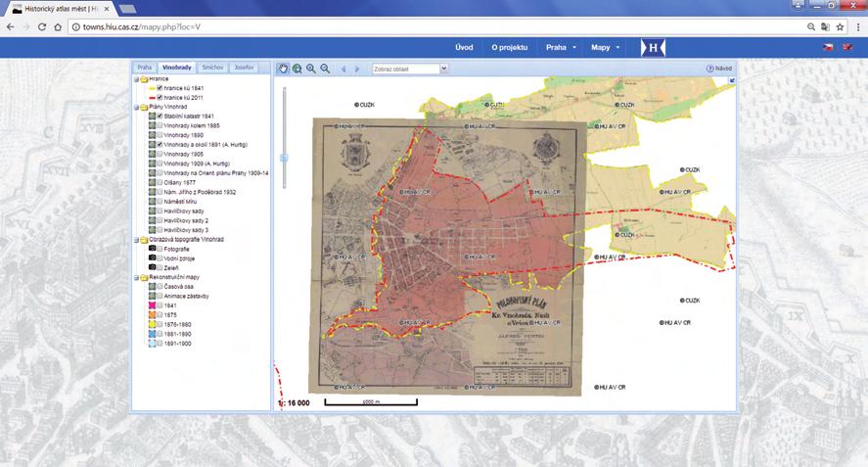Collapse the Rekonstrukční mapy folder

coord(136,277)
